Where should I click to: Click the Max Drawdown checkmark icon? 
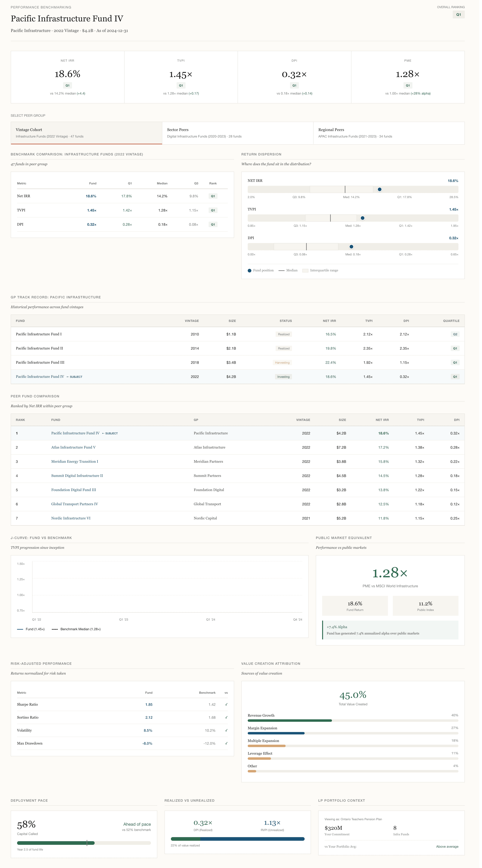(226, 743)
